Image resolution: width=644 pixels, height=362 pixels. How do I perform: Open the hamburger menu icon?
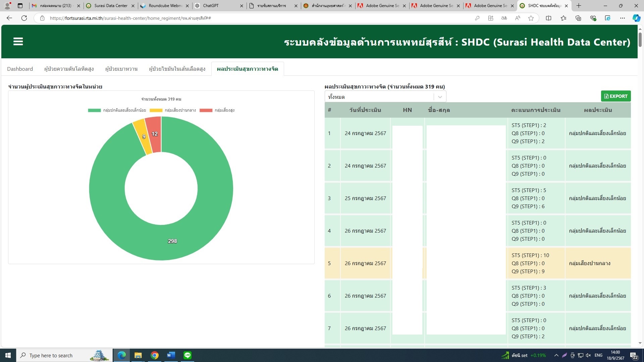[18, 42]
